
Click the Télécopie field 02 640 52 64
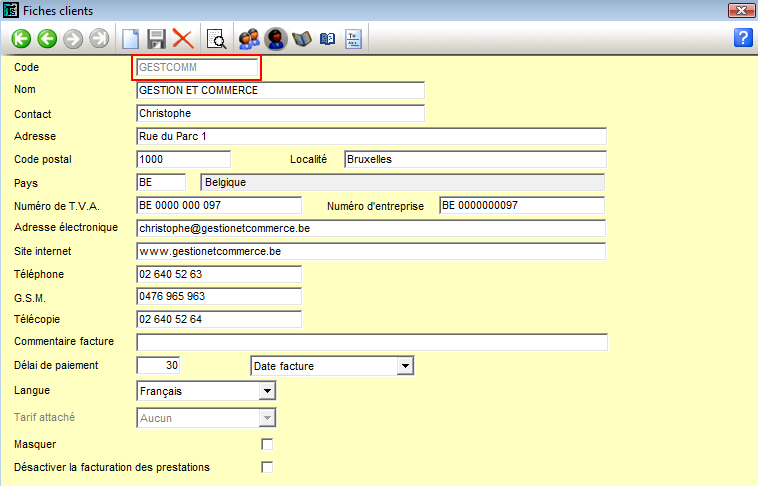pos(219,319)
